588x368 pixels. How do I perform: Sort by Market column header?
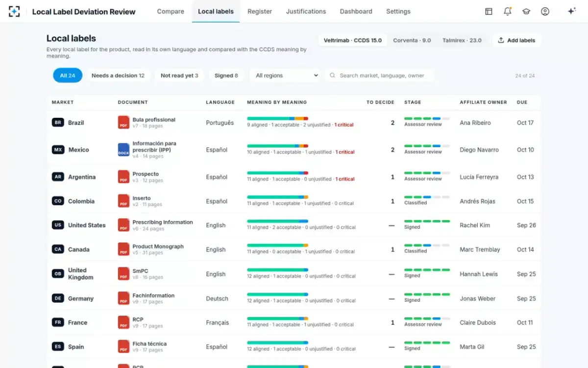(x=63, y=102)
